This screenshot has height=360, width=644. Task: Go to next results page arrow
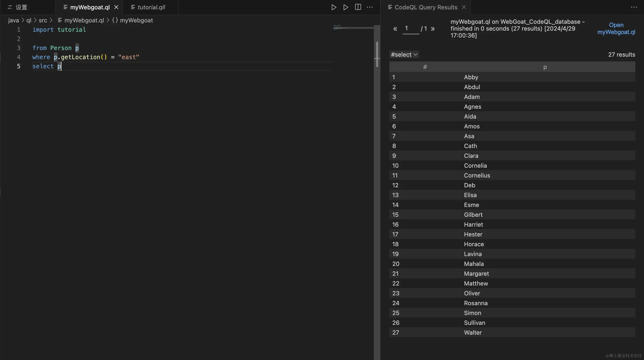(x=433, y=29)
